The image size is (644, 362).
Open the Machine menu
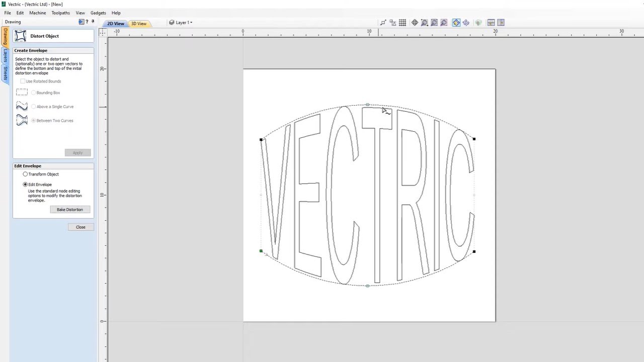[38, 13]
